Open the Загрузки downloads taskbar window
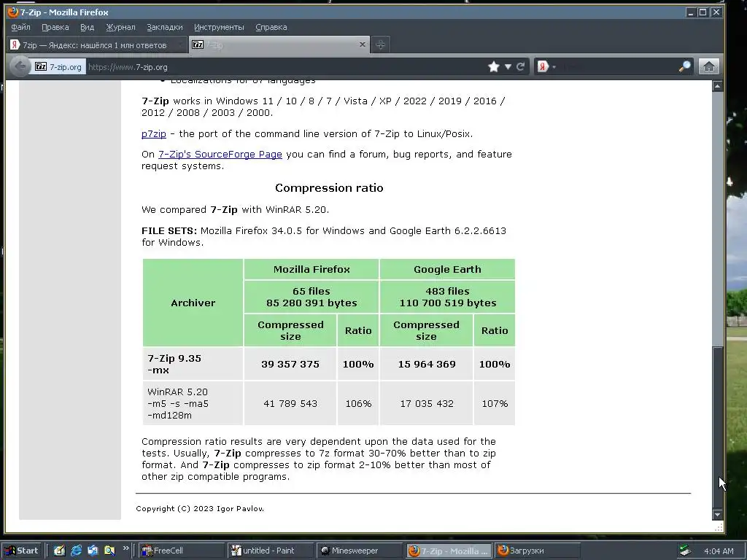747x560 pixels. pyautogui.click(x=538, y=551)
